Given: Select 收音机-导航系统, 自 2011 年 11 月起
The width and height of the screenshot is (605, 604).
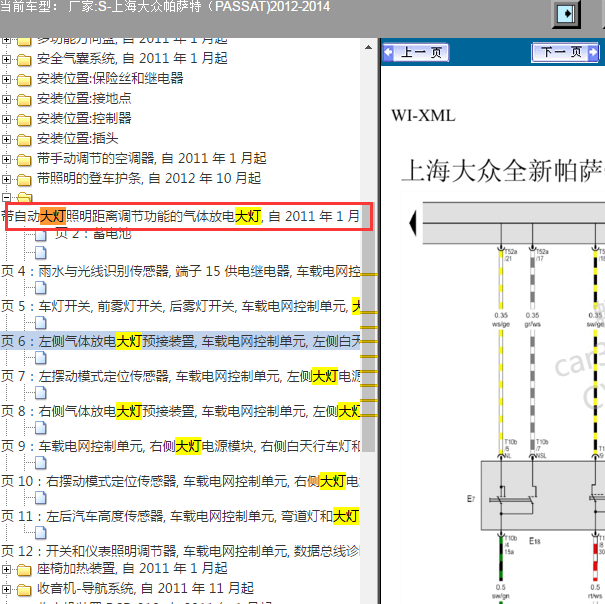Looking at the screenshot, I should coord(145,589).
